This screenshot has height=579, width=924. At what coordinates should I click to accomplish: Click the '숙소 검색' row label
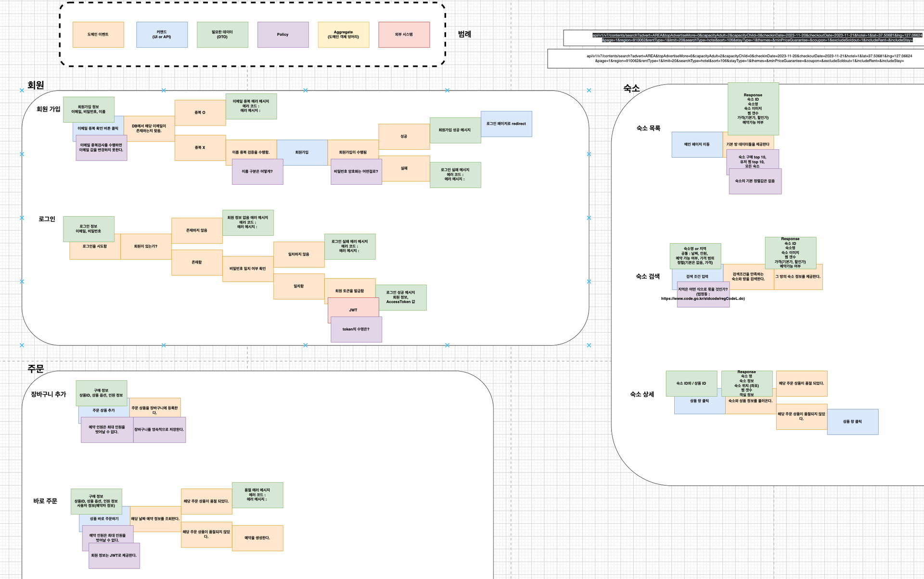(x=647, y=276)
